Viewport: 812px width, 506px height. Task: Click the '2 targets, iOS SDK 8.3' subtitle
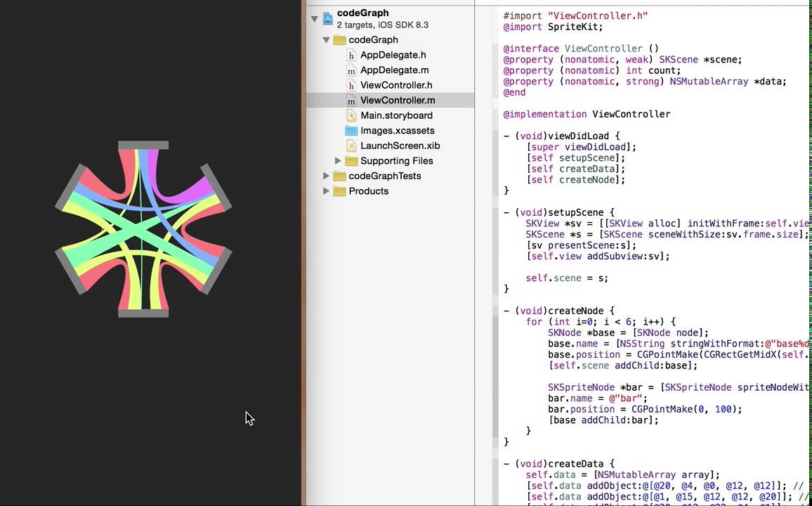(383, 25)
